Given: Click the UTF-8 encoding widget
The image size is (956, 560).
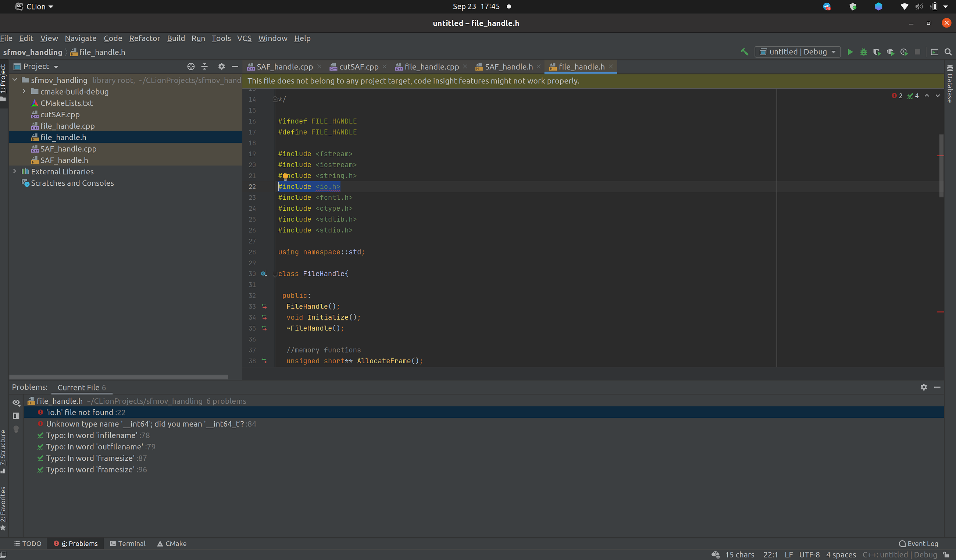Looking at the screenshot, I should point(809,555).
